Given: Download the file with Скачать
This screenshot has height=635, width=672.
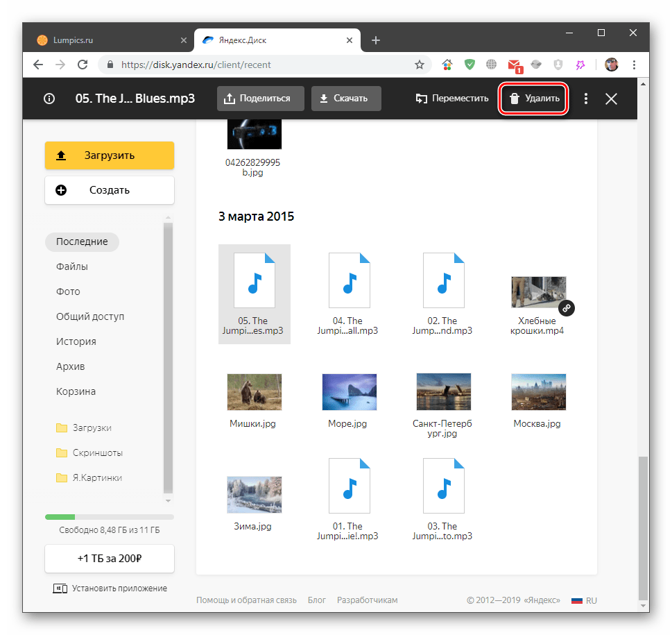Looking at the screenshot, I should click(345, 99).
